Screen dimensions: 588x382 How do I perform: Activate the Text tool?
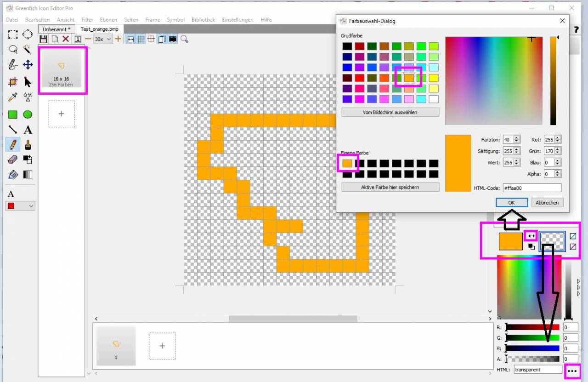point(28,130)
